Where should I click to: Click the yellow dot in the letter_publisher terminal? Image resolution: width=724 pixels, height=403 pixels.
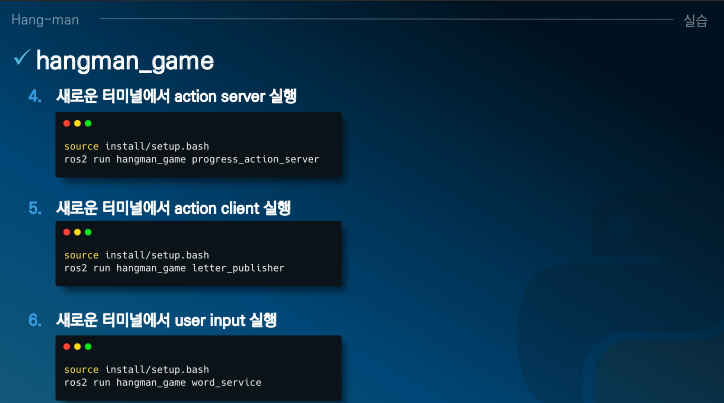[x=77, y=232]
